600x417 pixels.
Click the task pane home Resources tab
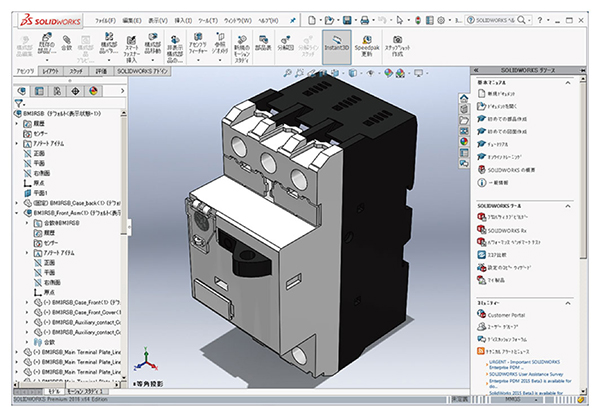pos(464,98)
